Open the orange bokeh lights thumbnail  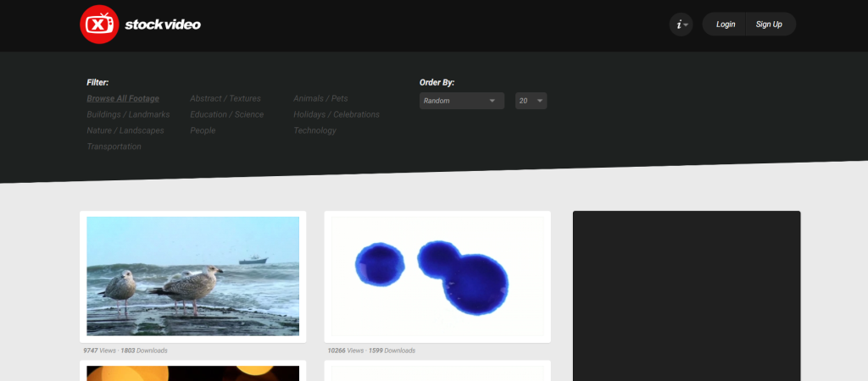192,373
